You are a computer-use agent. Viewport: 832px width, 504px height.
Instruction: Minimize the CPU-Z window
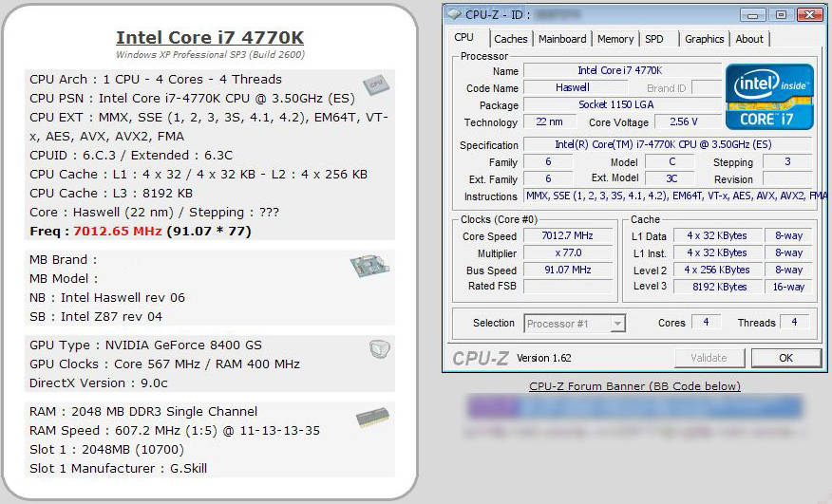752,15
